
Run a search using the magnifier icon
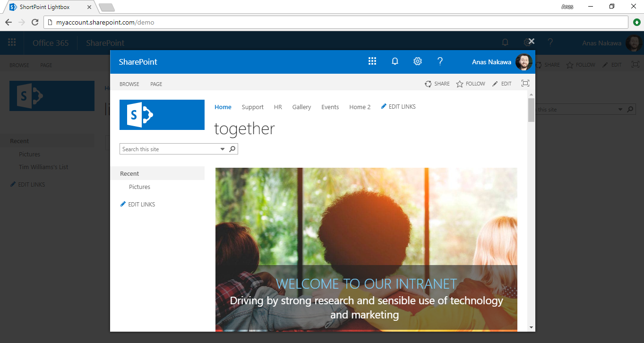tap(232, 148)
